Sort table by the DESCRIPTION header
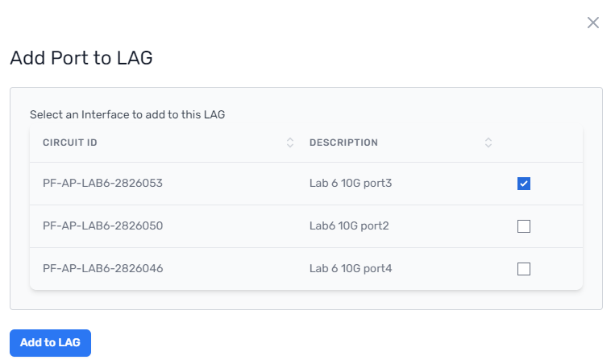The height and width of the screenshot is (364, 615). point(343,143)
